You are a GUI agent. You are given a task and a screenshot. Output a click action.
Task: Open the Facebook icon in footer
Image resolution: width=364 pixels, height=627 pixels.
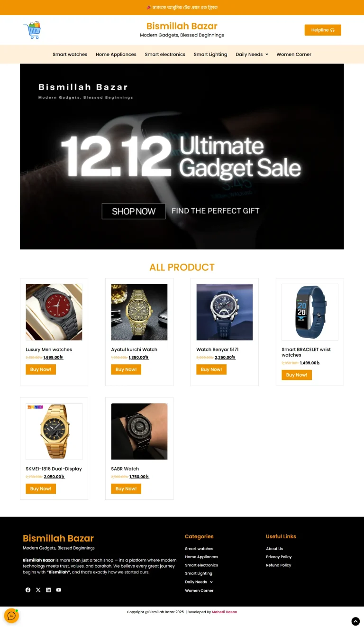pyautogui.click(x=28, y=590)
